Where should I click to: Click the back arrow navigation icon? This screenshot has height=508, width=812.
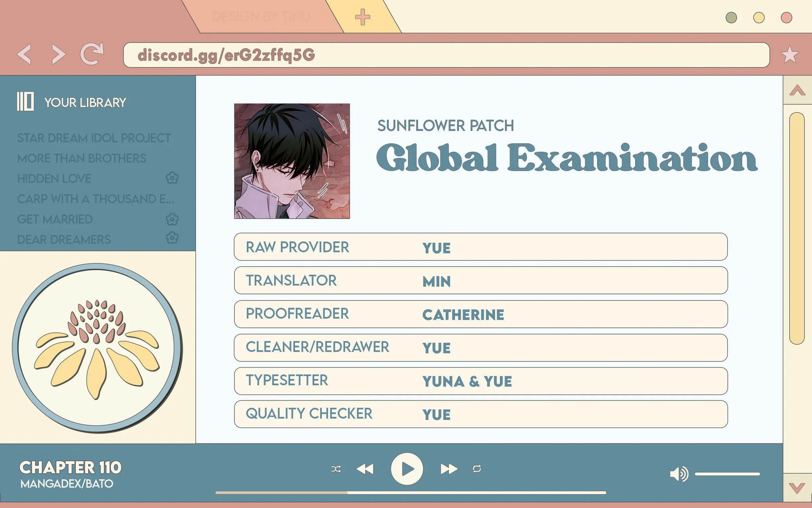(x=24, y=54)
